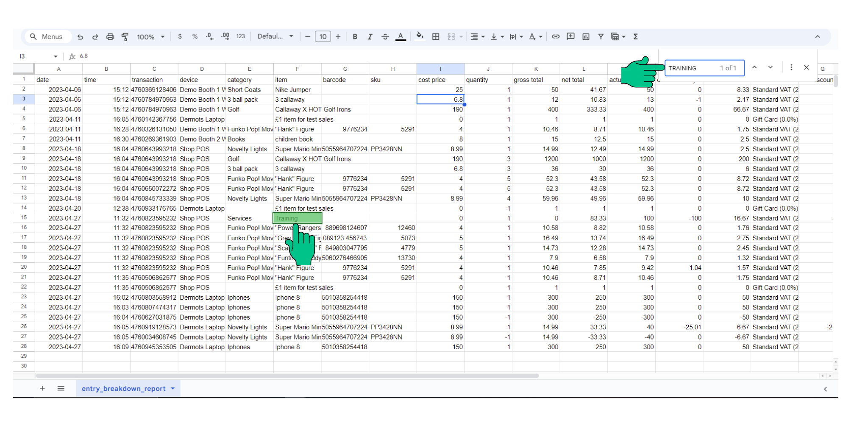Open the entry_breakdown_report tab menu arrow
Viewport: 868px width, 434px height.
(173, 389)
